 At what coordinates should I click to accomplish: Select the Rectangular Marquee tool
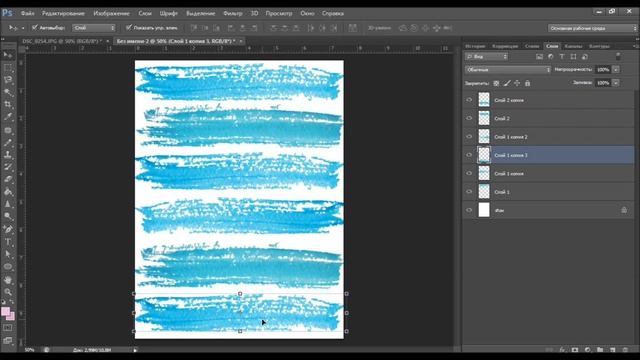[x=8, y=67]
